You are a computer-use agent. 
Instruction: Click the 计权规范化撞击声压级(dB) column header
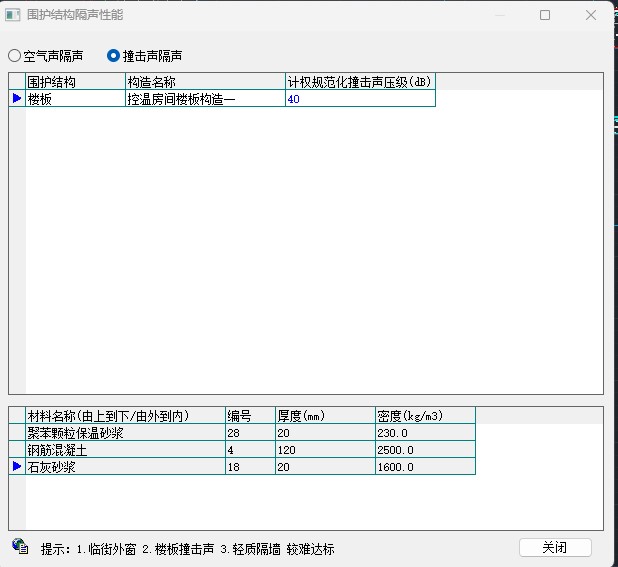pyautogui.click(x=359, y=82)
